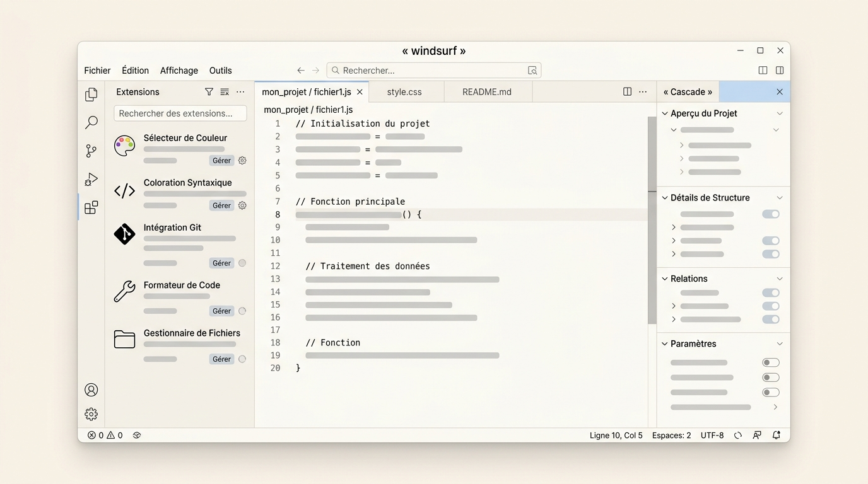This screenshot has width=868, height=484.
Task: Close the Cascade panel
Action: 780,92
